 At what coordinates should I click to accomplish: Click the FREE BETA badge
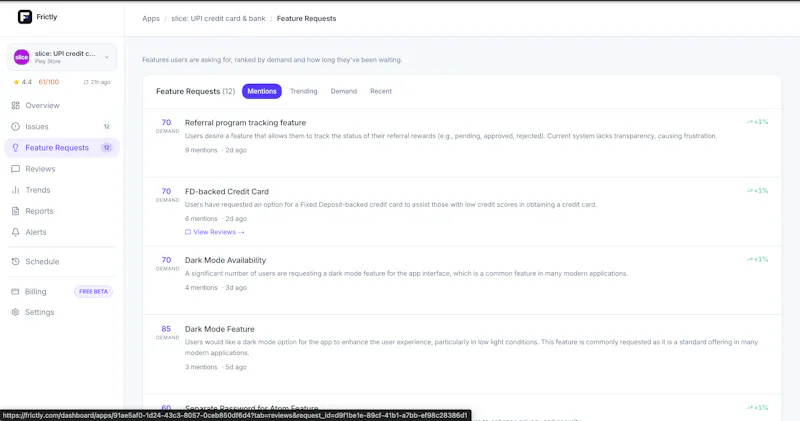pos(93,292)
